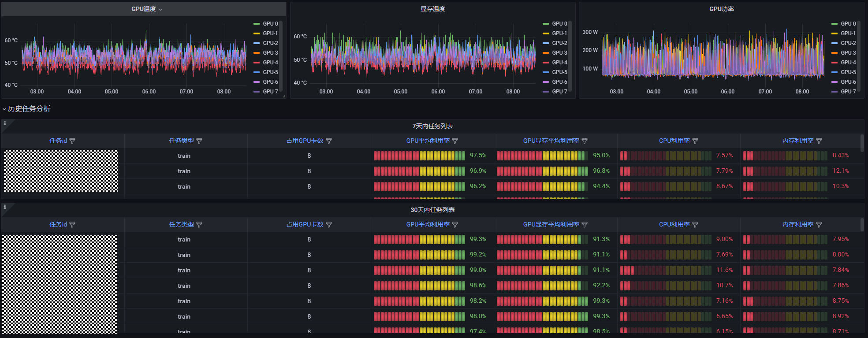
Task: Open the 显存温度 panel title menu
Action: pos(432,9)
